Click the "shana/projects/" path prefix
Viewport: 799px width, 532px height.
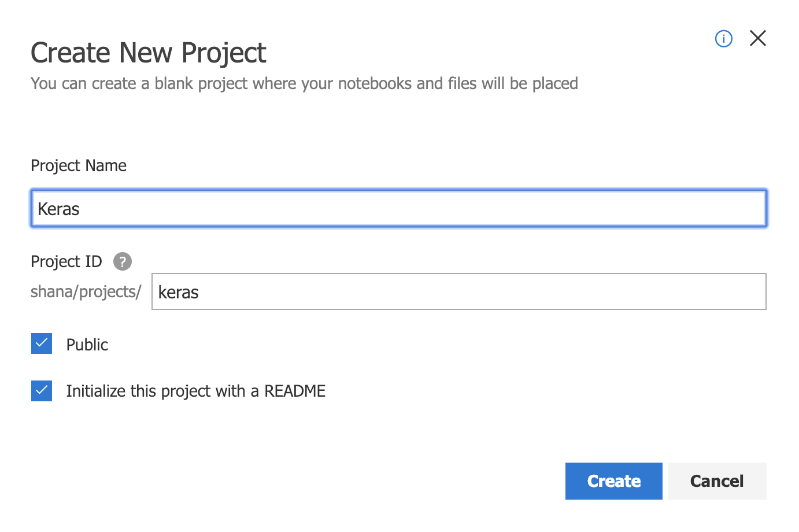[86, 291]
